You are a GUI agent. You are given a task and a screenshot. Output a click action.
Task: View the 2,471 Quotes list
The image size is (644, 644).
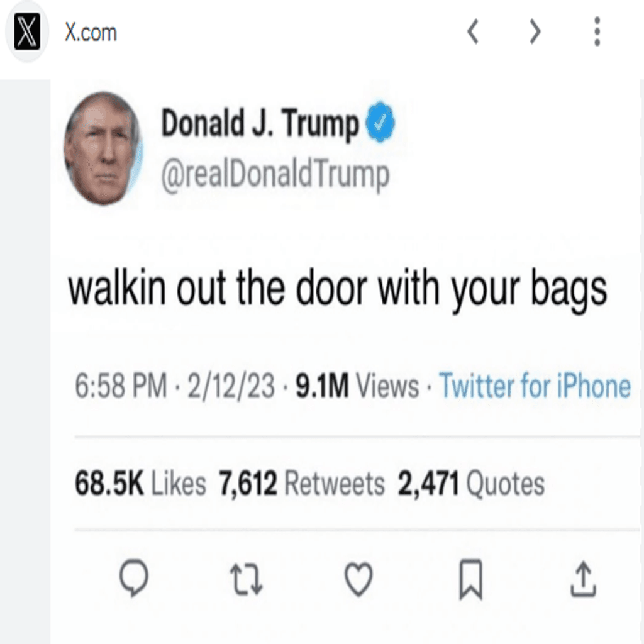point(471,484)
